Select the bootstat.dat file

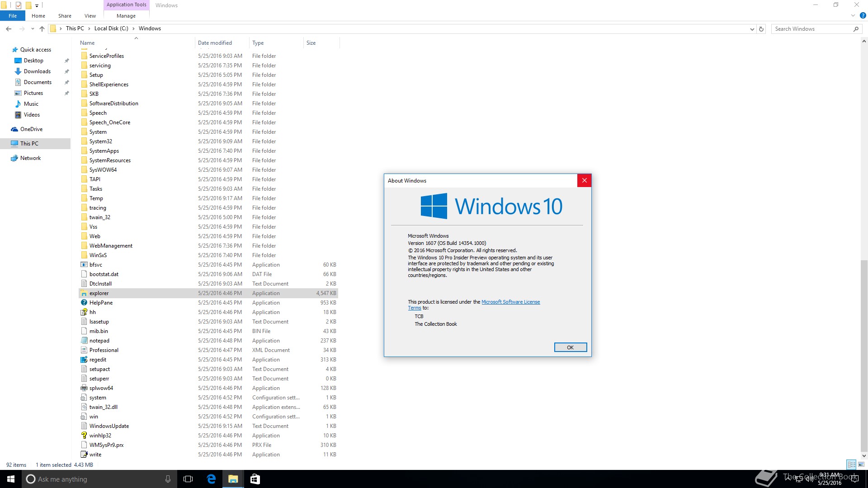click(208, 274)
